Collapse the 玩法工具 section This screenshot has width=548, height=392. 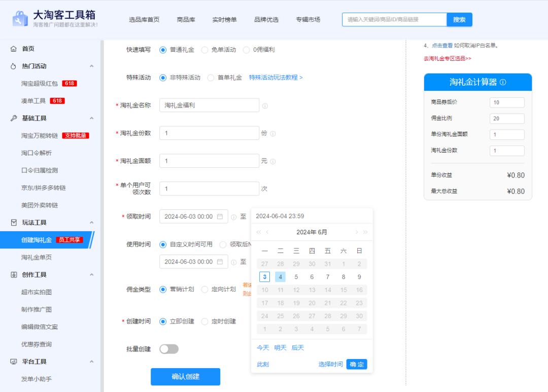pos(91,223)
